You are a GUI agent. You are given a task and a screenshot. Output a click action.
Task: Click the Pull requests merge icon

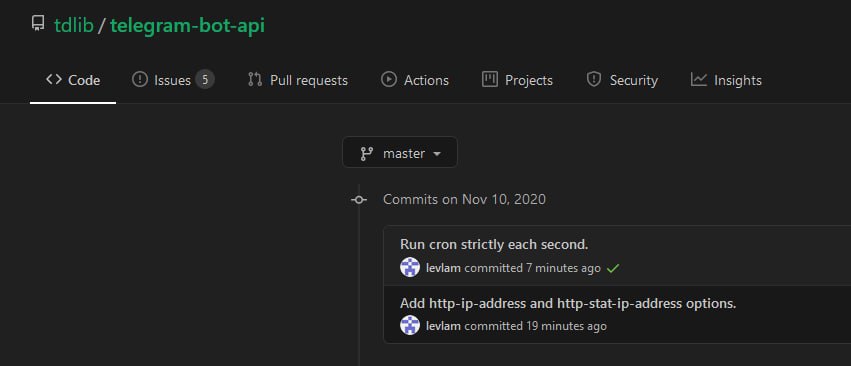pyautogui.click(x=255, y=79)
